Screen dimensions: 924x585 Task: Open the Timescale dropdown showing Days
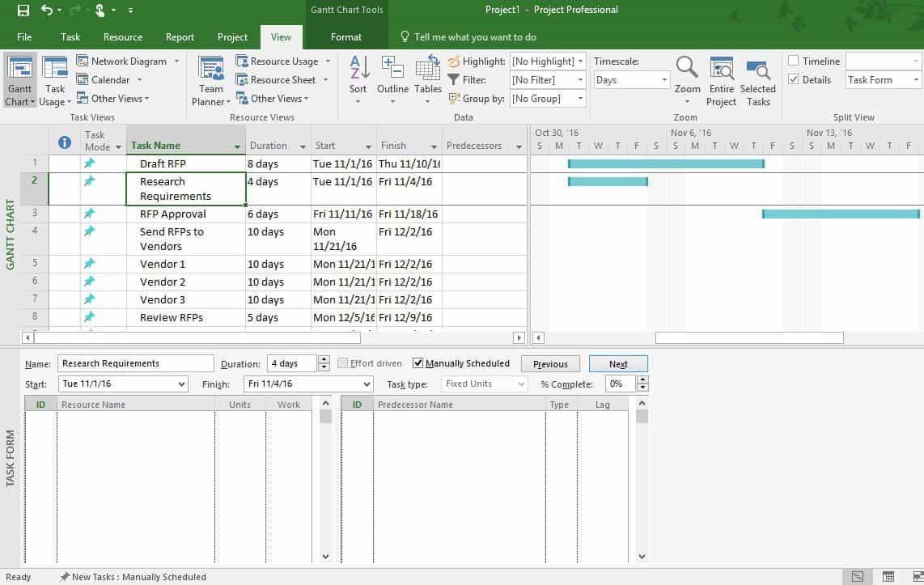pyautogui.click(x=630, y=80)
